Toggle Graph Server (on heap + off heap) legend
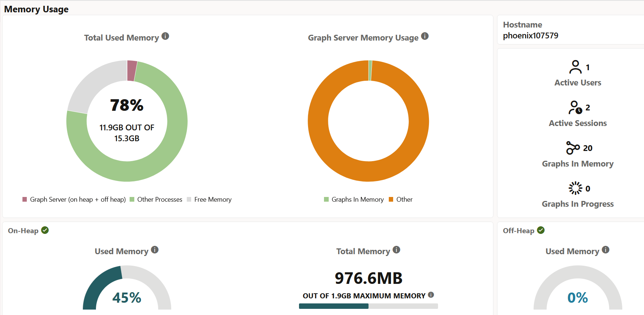The width and height of the screenshot is (644, 315). 74,199
